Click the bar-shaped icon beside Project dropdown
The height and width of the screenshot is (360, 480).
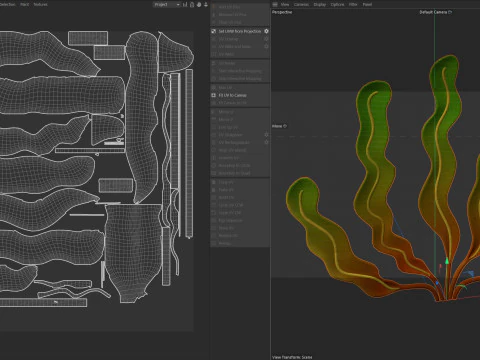[x=185, y=4]
